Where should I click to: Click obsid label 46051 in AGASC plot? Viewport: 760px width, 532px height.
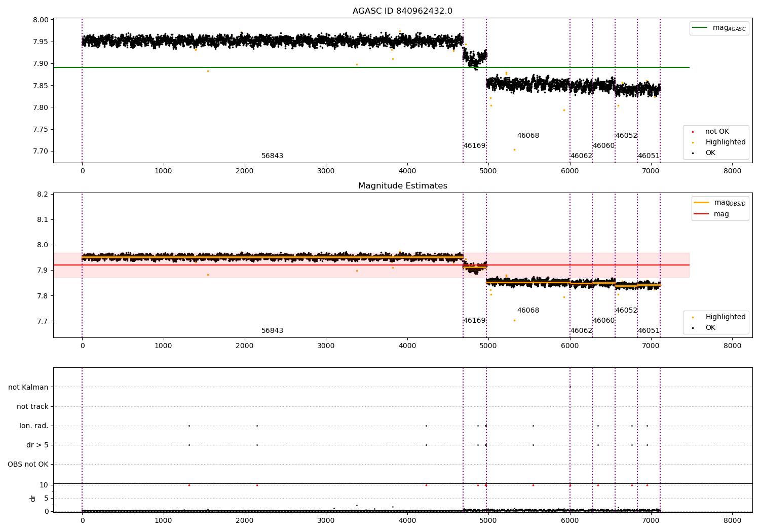click(x=649, y=156)
